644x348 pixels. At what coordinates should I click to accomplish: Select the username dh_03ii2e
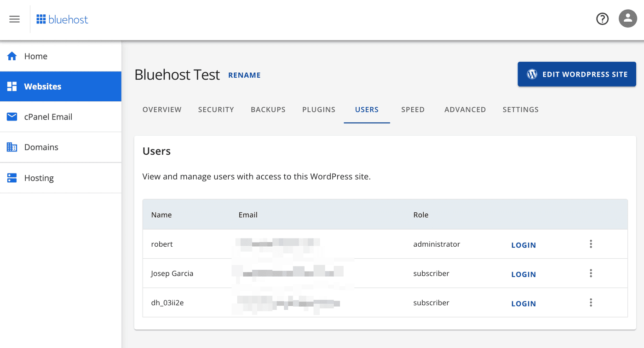click(167, 302)
